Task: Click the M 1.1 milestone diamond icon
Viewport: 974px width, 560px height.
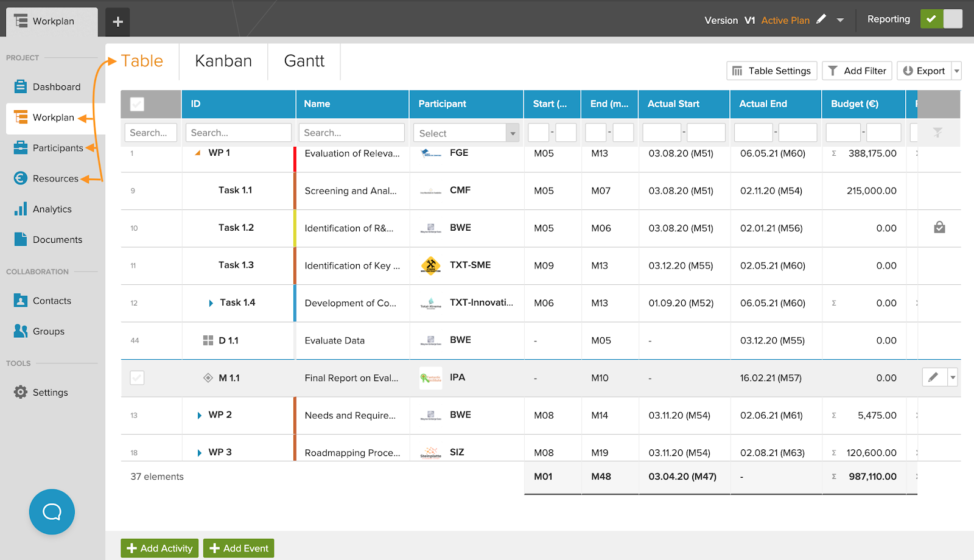Action: pos(208,377)
